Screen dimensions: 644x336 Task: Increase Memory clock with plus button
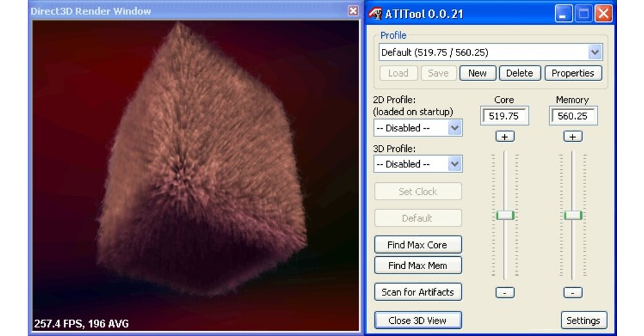(x=573, y=136)
